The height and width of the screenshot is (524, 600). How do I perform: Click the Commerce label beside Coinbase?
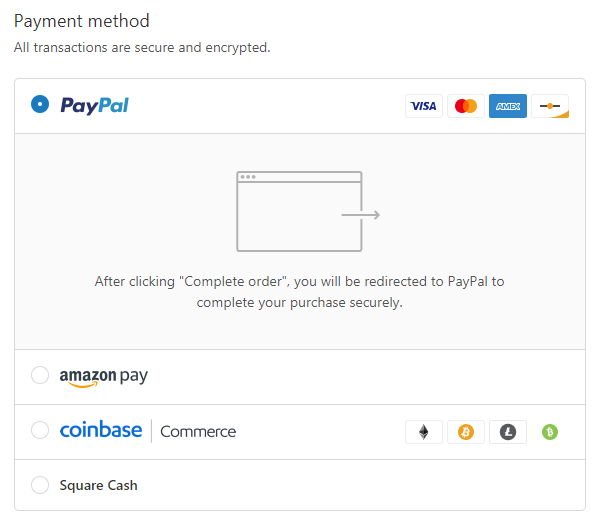coord(198,432)
